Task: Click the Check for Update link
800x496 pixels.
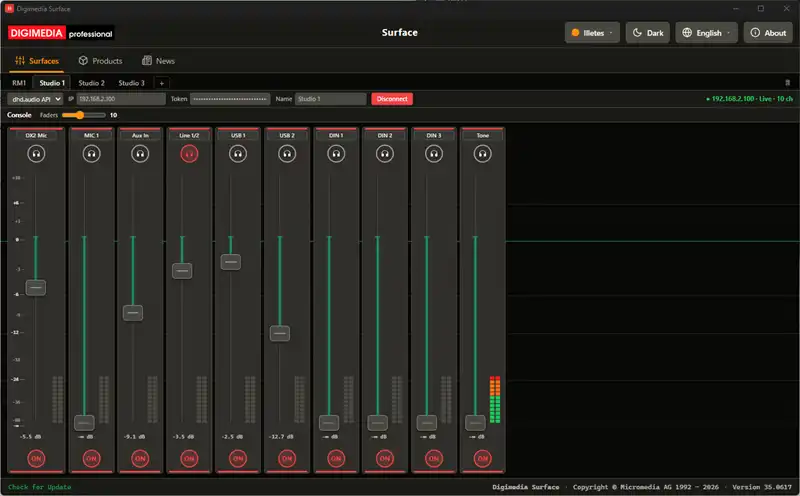Action: pyautogui.click(x=40, y=487)
